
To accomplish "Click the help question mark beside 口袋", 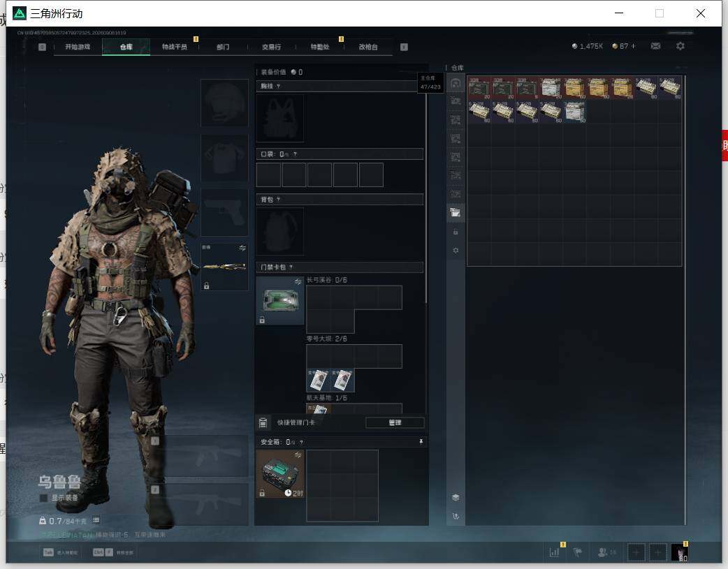I will (295, 154).
